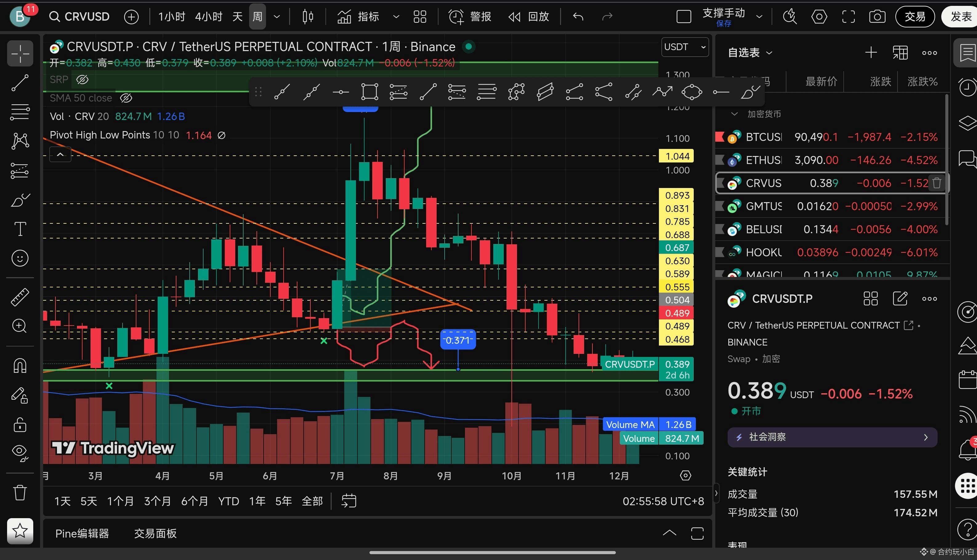Undo the last action
This screenshot has height=560, width=977.
click(578, 17)
